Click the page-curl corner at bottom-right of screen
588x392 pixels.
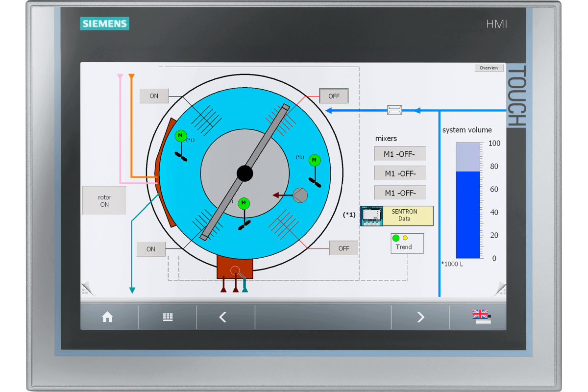500,289
